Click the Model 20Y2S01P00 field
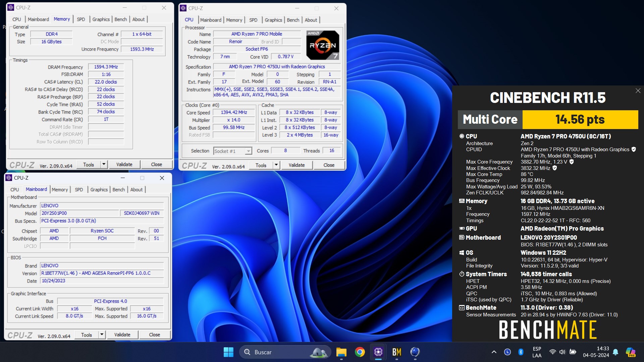 (79, 213)
